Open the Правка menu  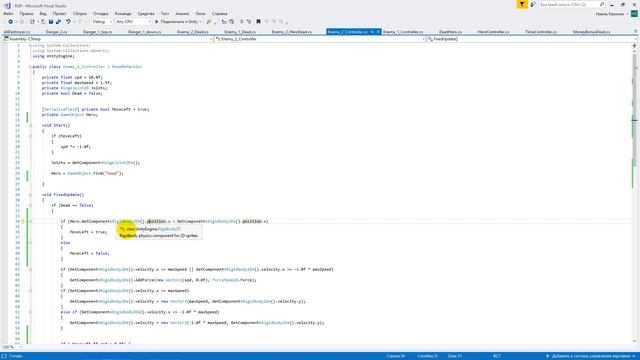click(x=26, y=13)
